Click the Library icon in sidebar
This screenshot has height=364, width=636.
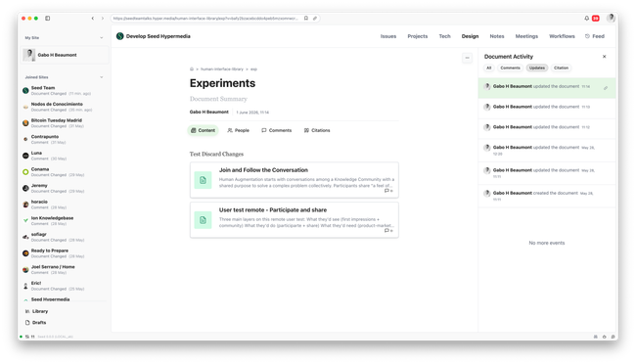(27, 311)
